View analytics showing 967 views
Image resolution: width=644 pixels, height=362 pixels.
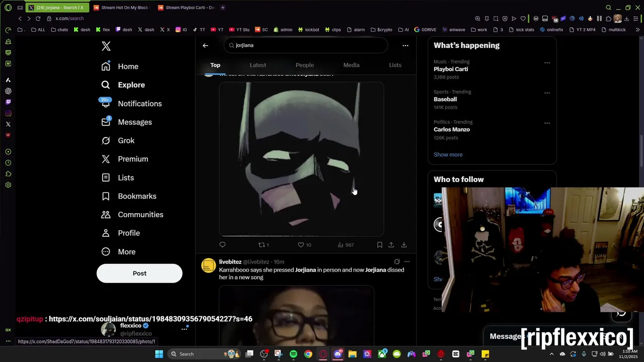(346, 245)
